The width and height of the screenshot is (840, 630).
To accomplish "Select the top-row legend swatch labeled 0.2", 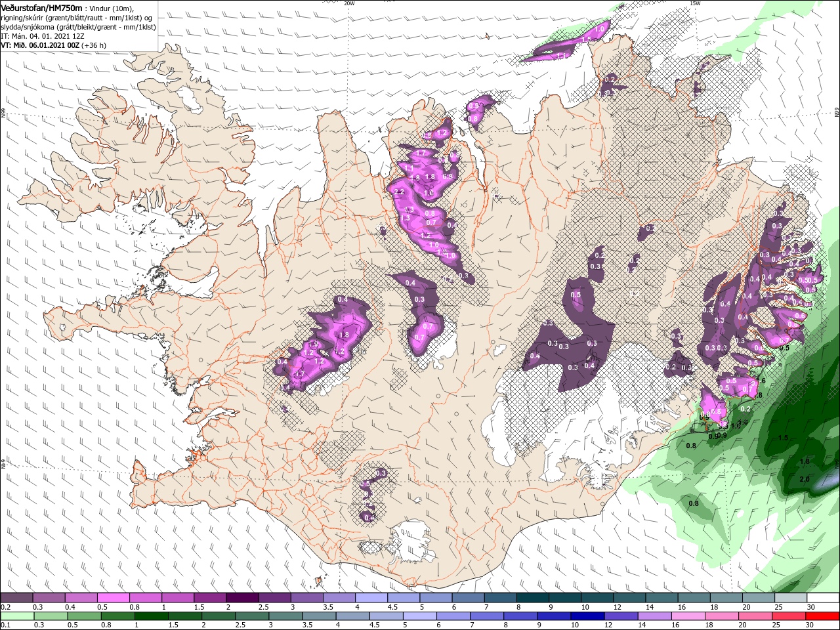I will coord(16,598).
